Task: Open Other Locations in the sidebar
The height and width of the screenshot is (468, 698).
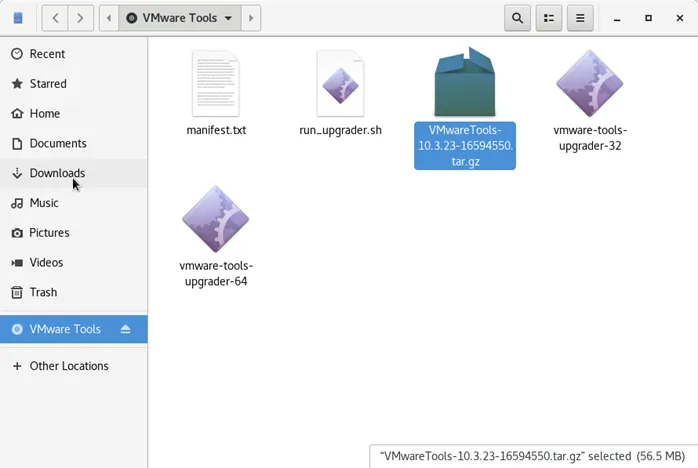Action: click(73, 366)
